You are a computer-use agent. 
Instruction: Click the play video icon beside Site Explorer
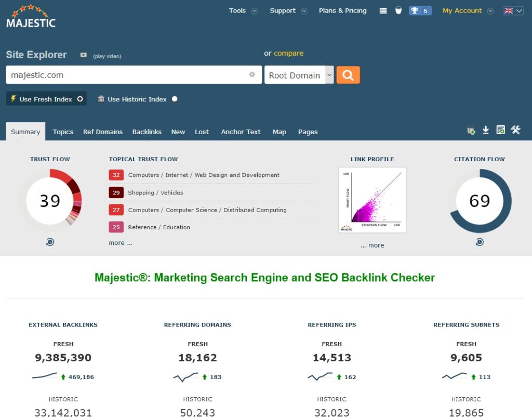[x=84, y=55]
